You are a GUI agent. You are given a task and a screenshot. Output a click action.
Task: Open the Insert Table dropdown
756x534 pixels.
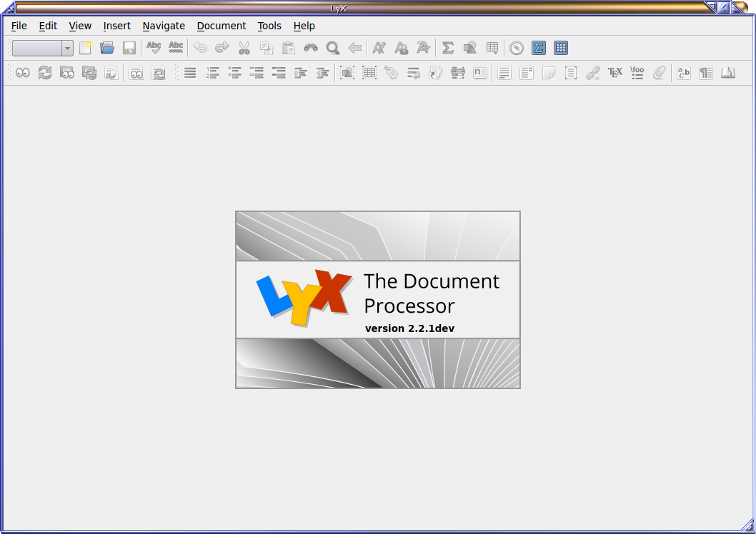coord(492,48)
